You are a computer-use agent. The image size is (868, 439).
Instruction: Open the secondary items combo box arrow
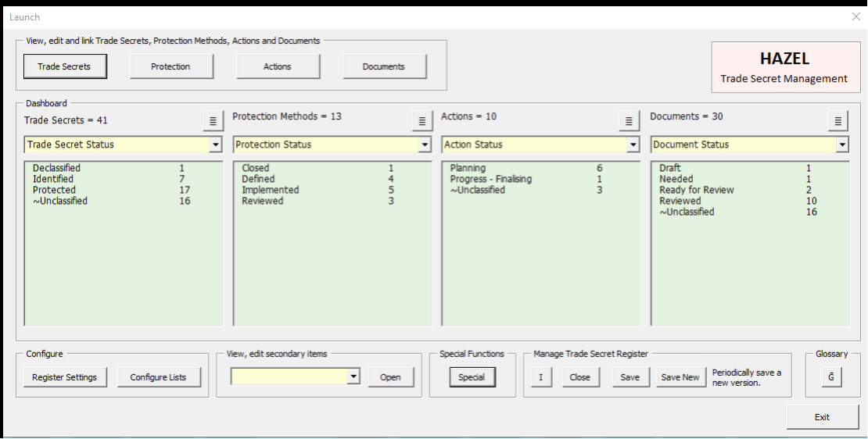353,377
